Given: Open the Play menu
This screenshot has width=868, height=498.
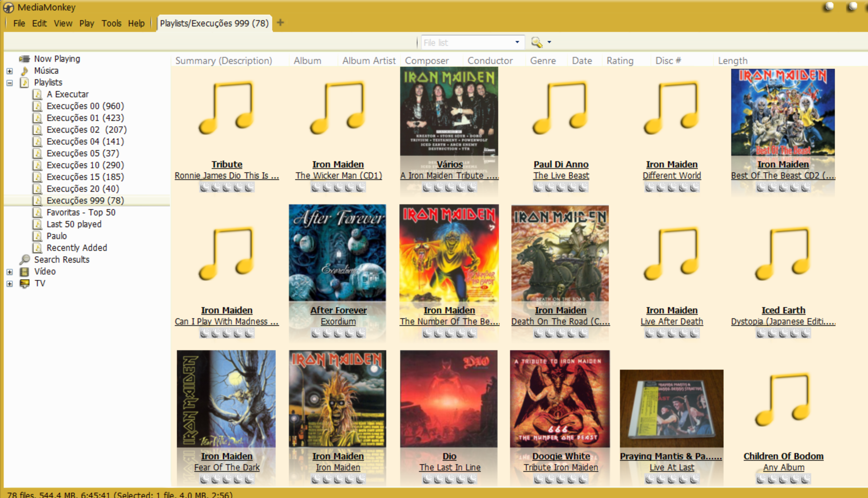Looking at the screenshot, I should click(87, 23).
